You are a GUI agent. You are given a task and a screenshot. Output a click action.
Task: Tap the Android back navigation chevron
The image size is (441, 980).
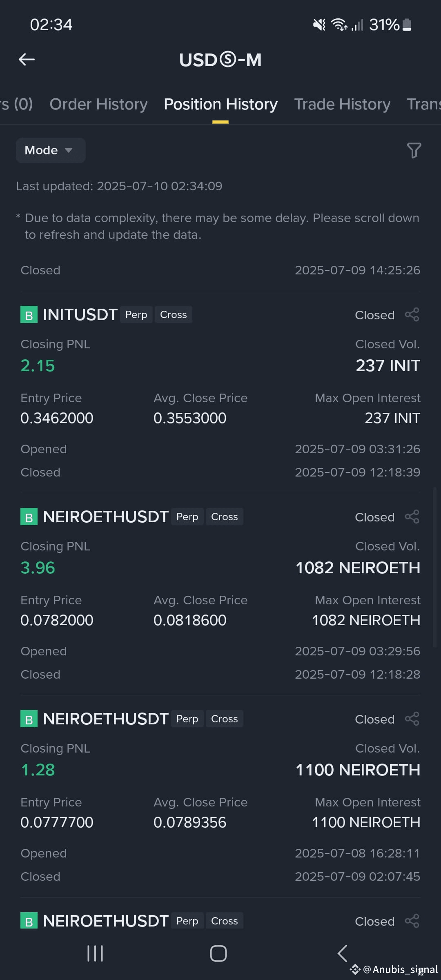[x=342, y=953]
